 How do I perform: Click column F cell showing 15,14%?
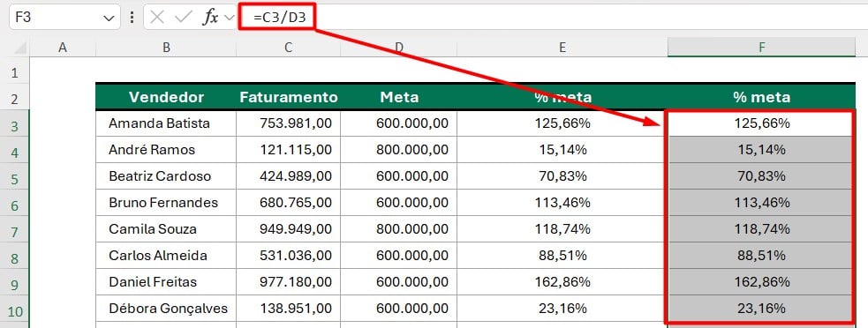762,150
